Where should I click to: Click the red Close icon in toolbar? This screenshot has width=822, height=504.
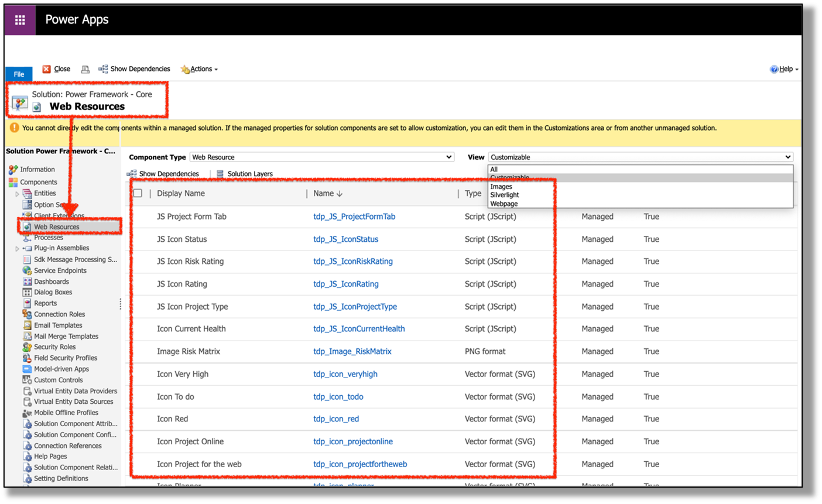(x=46, y=69)
